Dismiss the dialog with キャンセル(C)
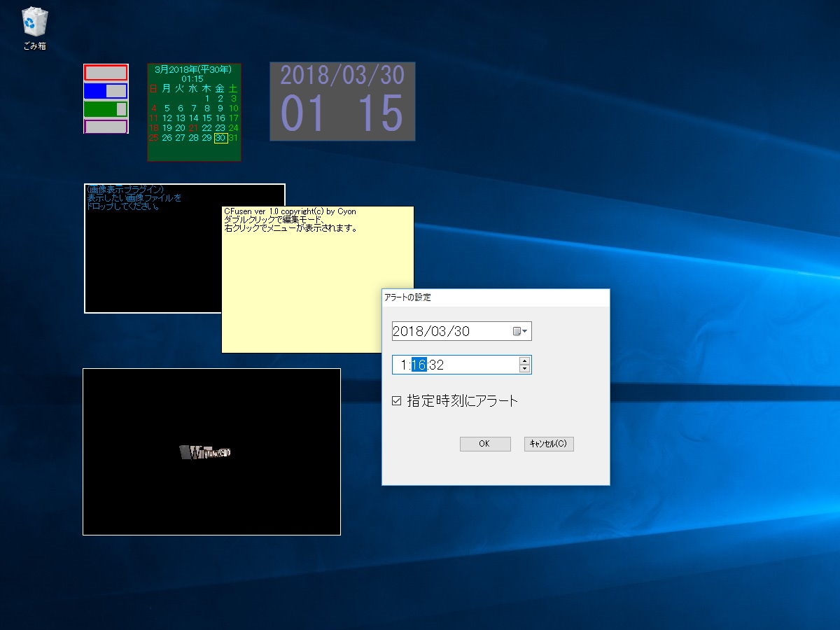The height and width of the screenshot is (630, 840). tap(549, 443)
